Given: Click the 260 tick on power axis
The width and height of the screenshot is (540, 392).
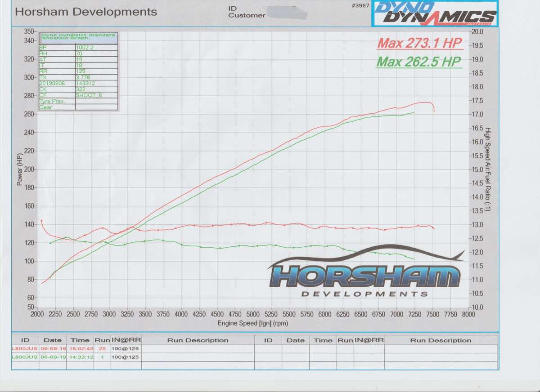Looking at the screenshot, I should [x=29, y=114].
